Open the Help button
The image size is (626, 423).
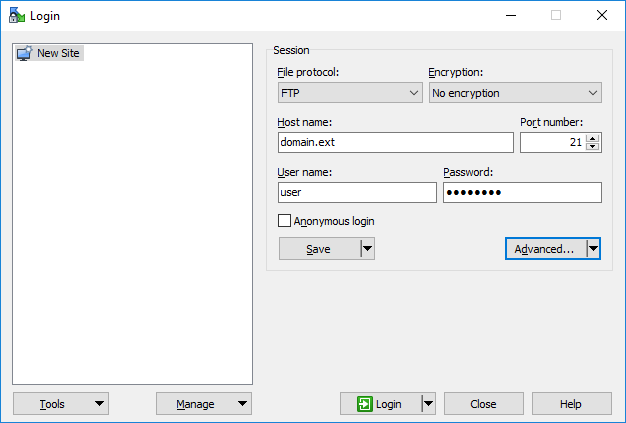[571, 404]
